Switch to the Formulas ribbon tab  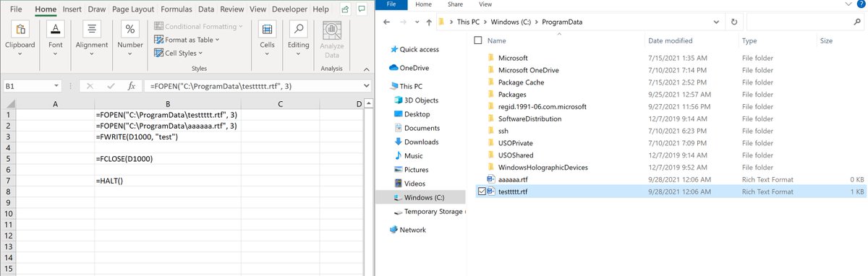click(176, 9)
